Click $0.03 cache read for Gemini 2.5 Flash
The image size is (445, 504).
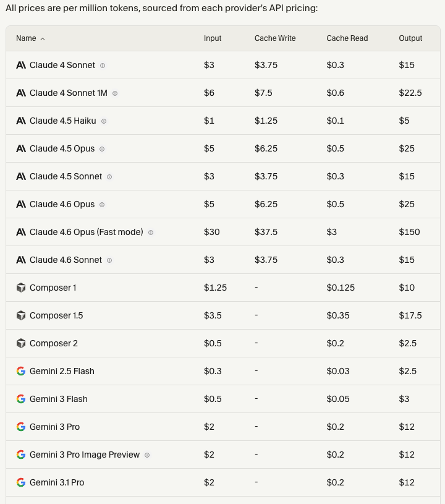338,371
